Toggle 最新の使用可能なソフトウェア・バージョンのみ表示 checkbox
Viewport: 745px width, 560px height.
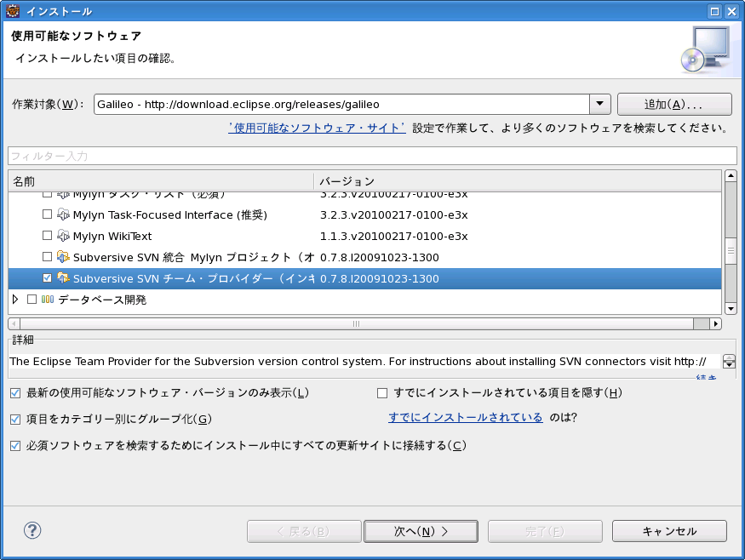(x=15, y=393)
